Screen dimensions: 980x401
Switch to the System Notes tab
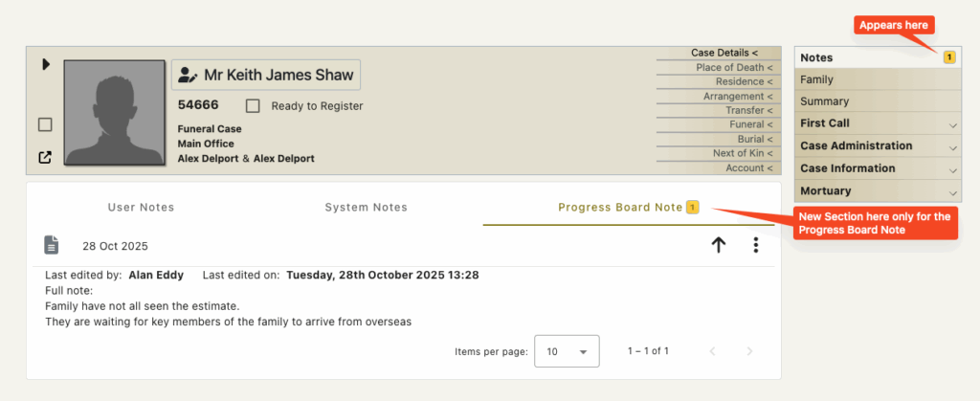tap(367, 208)
